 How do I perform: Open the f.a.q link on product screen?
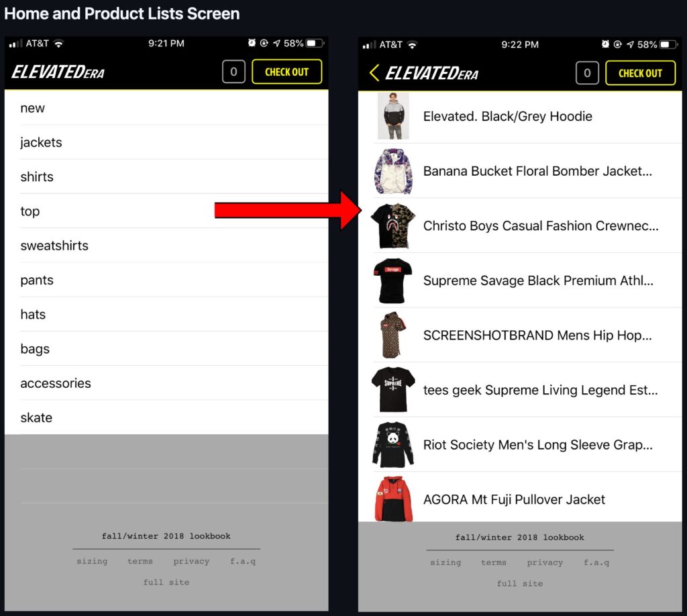point(596,562)
